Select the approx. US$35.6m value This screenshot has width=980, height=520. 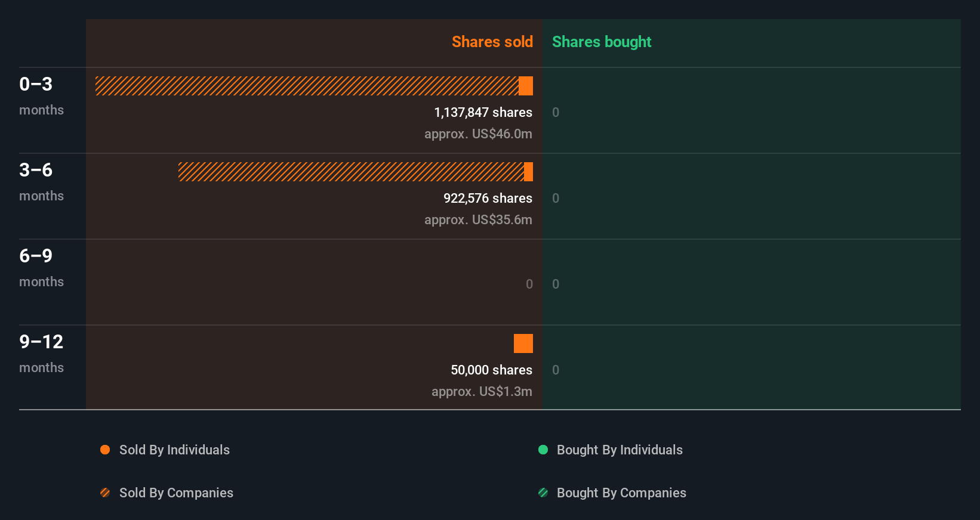point(478,219)
